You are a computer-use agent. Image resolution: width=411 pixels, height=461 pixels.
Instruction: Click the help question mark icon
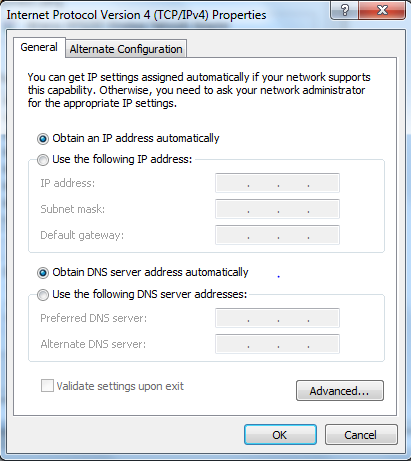[345, 10]
